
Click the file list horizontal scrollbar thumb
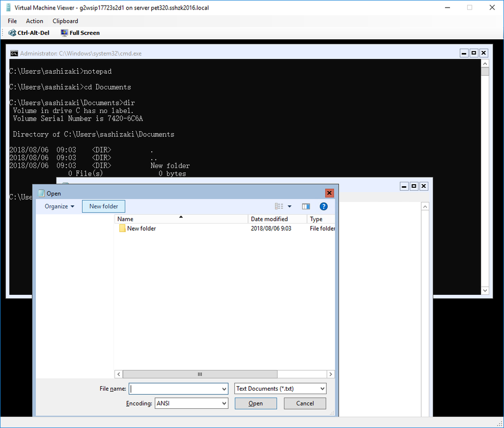200,374
